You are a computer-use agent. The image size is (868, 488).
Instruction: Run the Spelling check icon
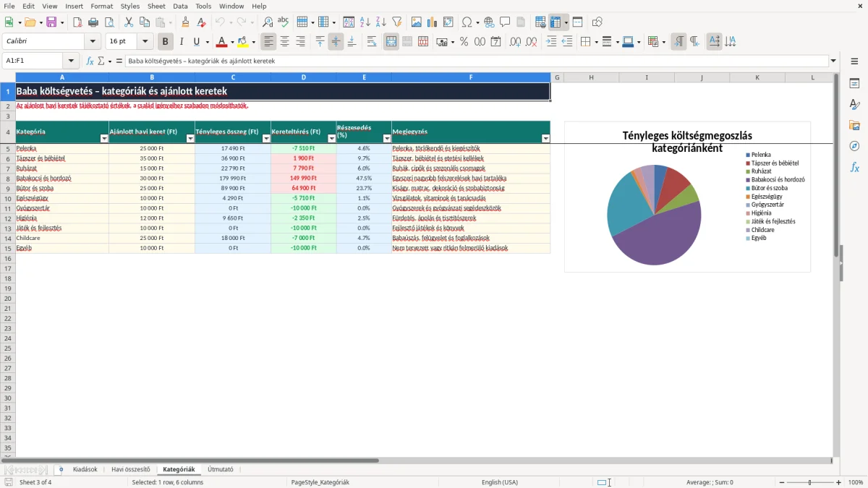click(284, 22)
